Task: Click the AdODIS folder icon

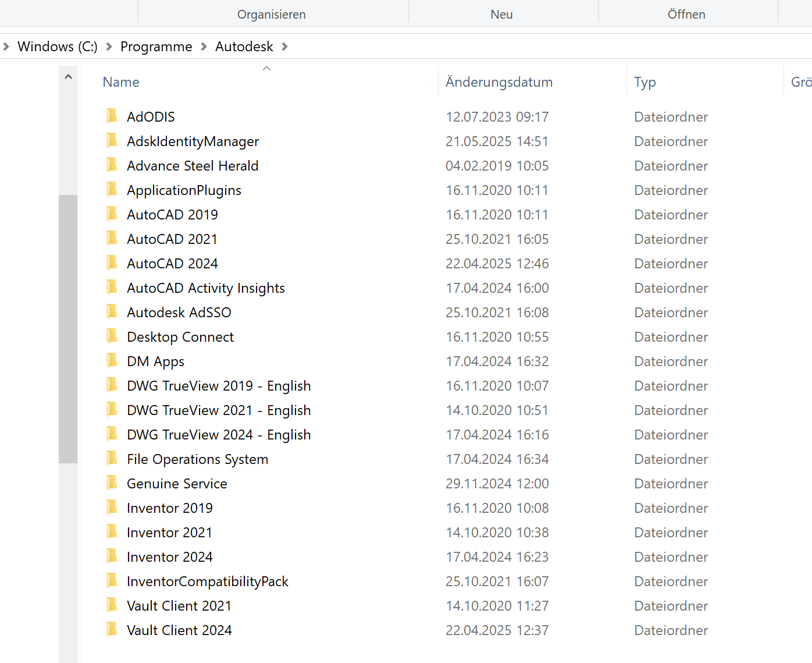Action: click(x=112, y=116)
